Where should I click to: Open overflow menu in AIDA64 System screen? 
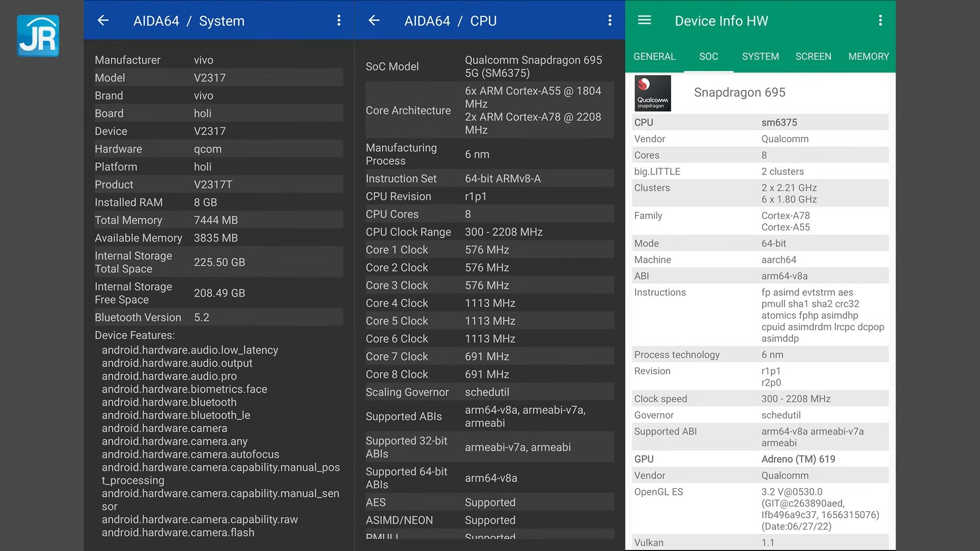pyautogui.click(x=339, y=20)
